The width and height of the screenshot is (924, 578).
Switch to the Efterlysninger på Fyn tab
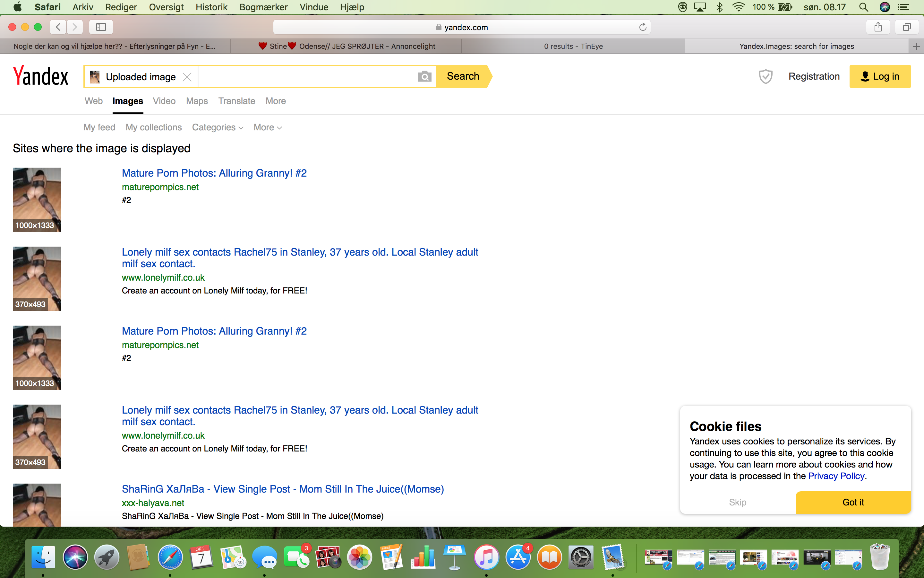click(x=115, y=46)
